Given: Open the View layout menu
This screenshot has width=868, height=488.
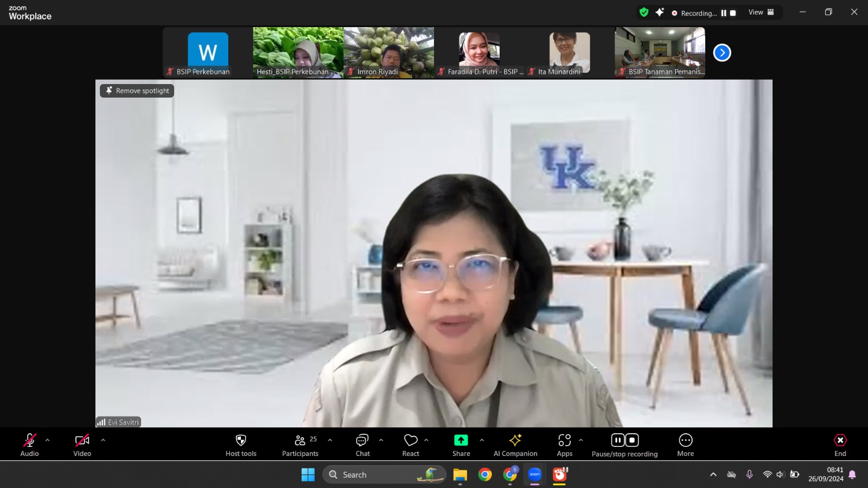Looking at the screenshot, I should (761, 12).
